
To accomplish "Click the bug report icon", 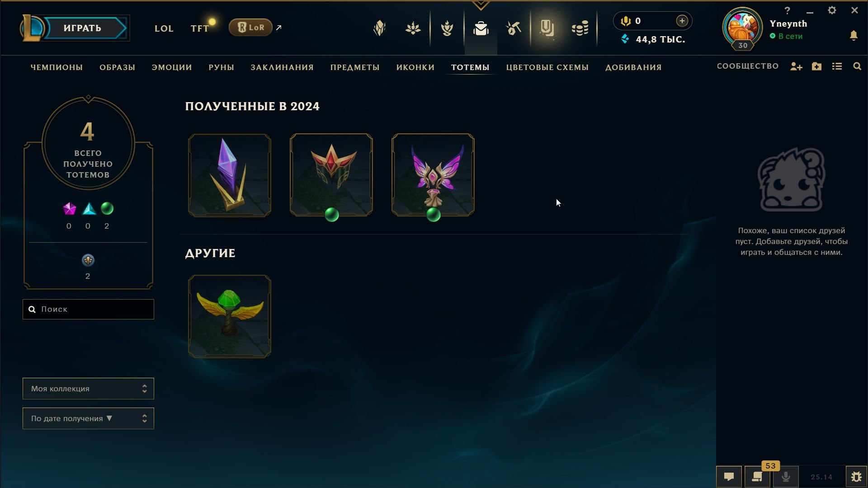I will tap(856, 477).
